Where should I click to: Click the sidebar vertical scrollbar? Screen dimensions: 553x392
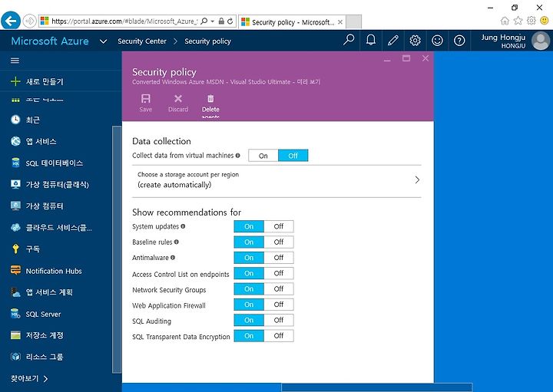[x=117, y=249]
